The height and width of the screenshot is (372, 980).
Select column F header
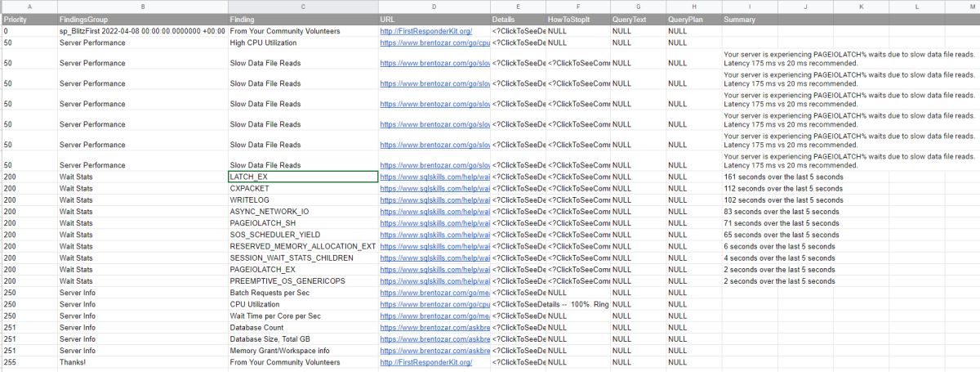click(577, 7)
